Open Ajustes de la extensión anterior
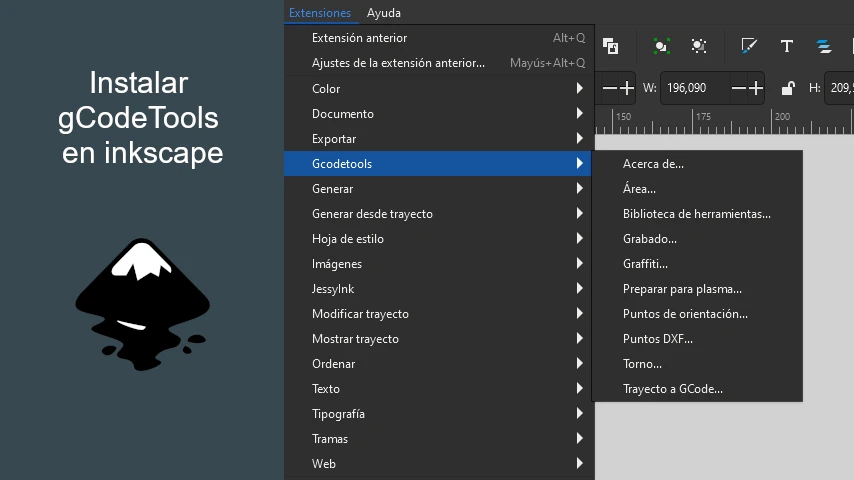This screenshot has height=480, width=854. point(437,63)
